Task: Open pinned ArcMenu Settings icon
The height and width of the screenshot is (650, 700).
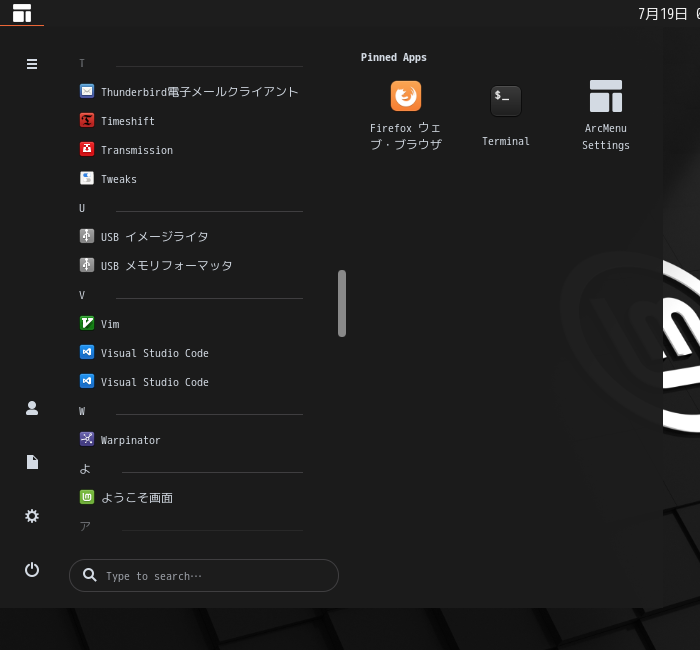Action: coord(605,96)
